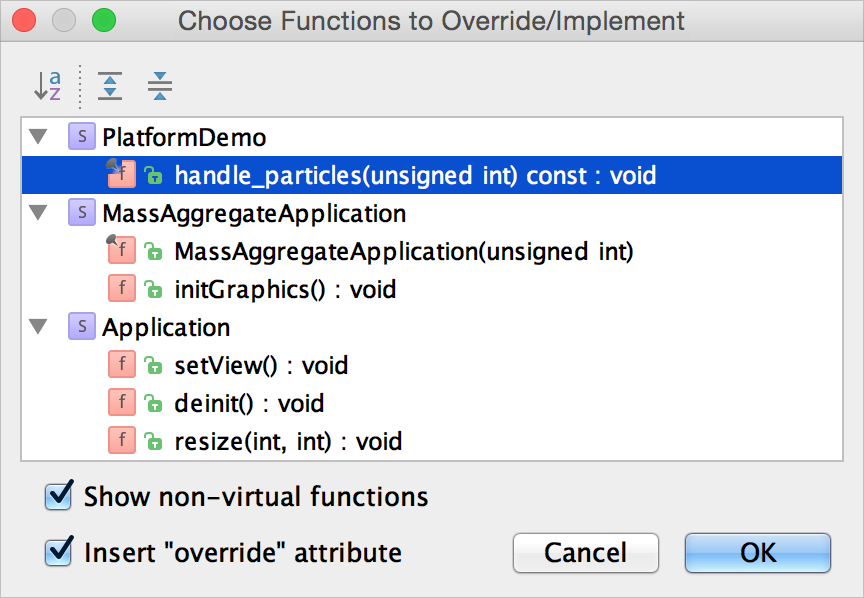Collapse the MassAggregateApplication tree node
This screenshot has height=598, width=864.
point(39,213)
